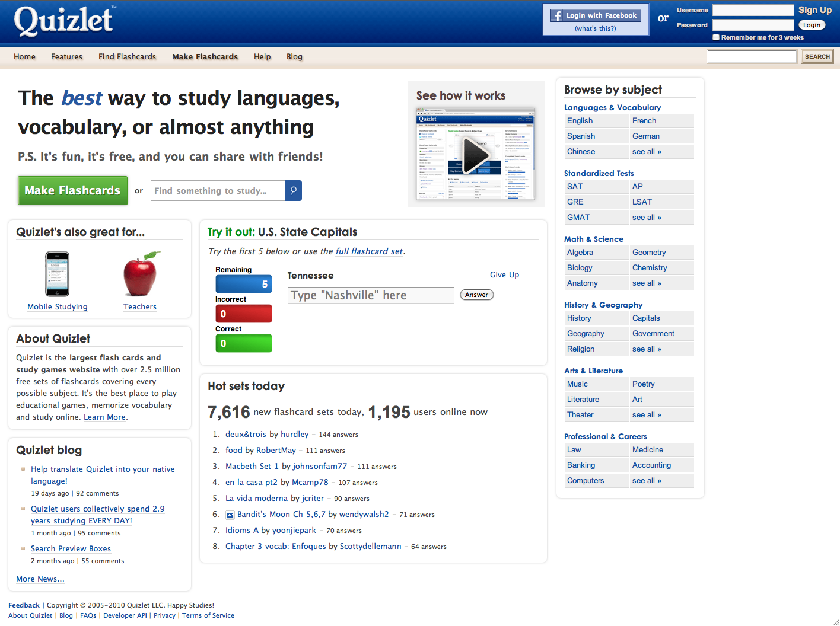Click the blue Remaining counter bar
This screenshot has height=626, width=840.
(244, 284)
